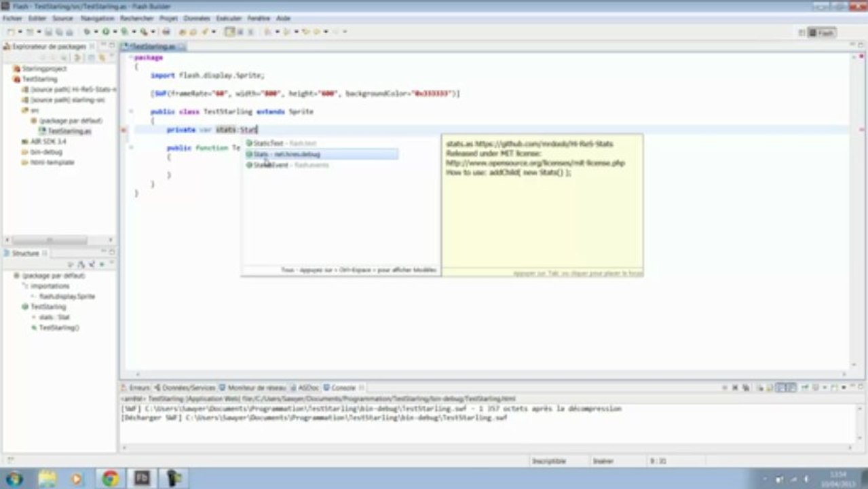
Task: Open the dropdown arrow next to New icon
Action: pyautogui.click(x=20, y=31)
